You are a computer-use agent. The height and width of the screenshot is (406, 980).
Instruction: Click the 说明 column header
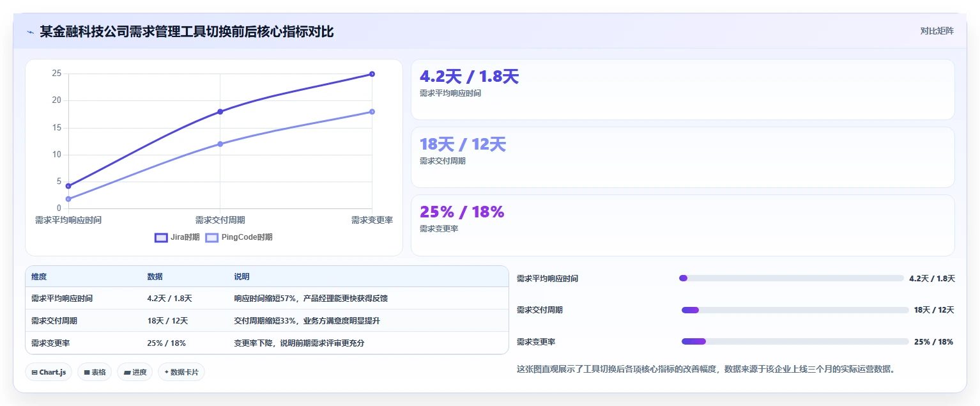point(241,277)
